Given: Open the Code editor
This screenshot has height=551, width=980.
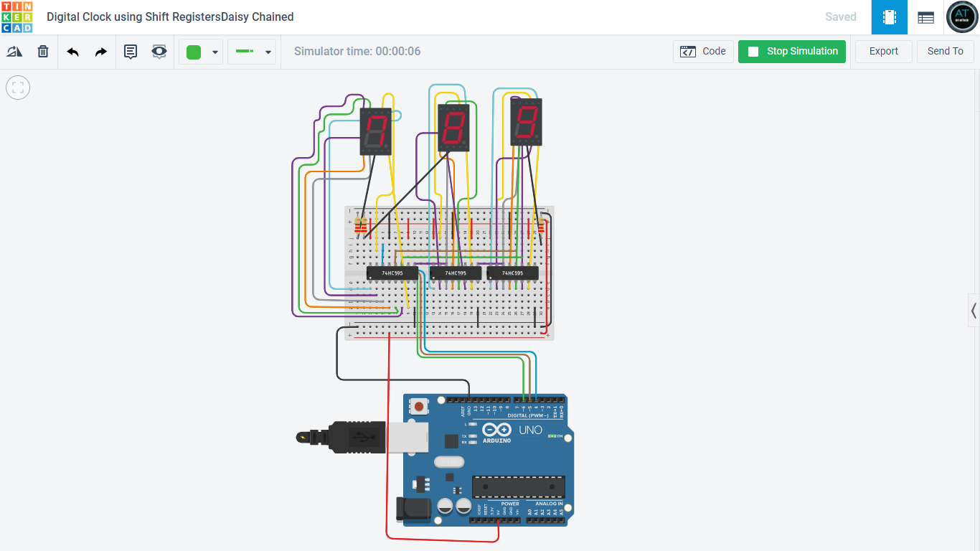Looking at the screenshot, I should click(x=703, y=51).
